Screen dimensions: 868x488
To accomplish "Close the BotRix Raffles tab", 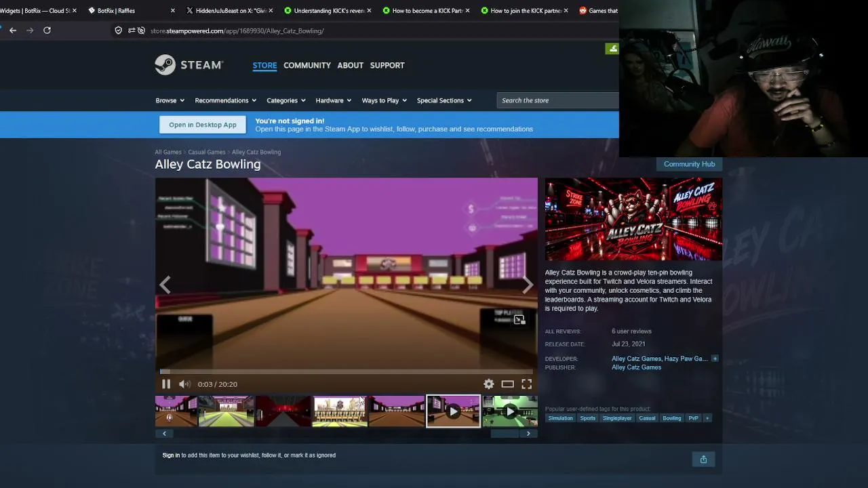I will [x=173, y=11].
